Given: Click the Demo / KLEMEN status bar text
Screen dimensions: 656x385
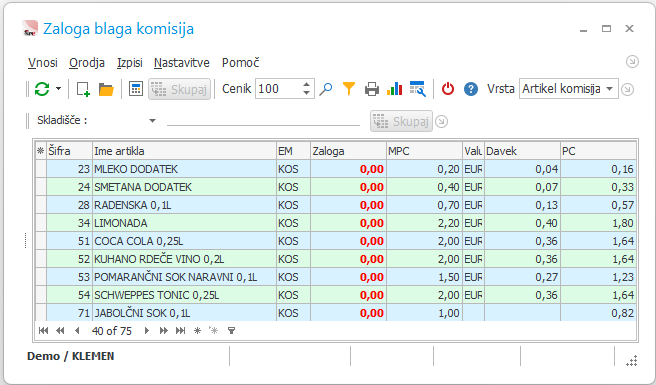Looking at the screenshot, I should 70,356.
